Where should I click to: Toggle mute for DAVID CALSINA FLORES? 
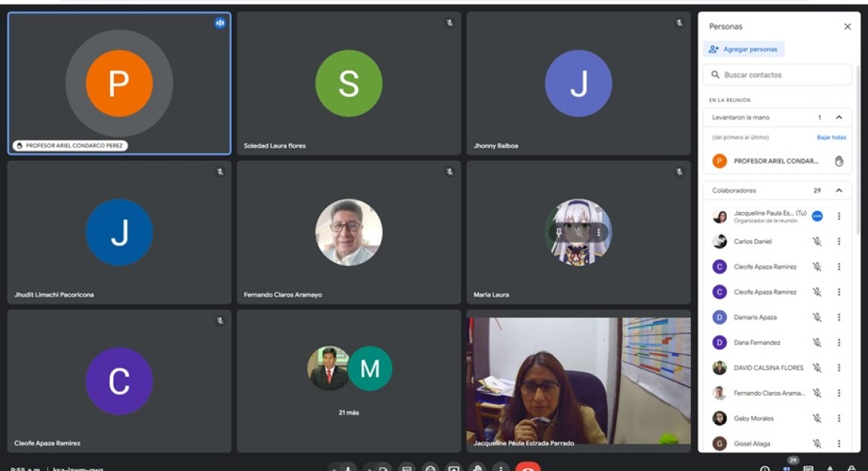(x=817, y=368)
